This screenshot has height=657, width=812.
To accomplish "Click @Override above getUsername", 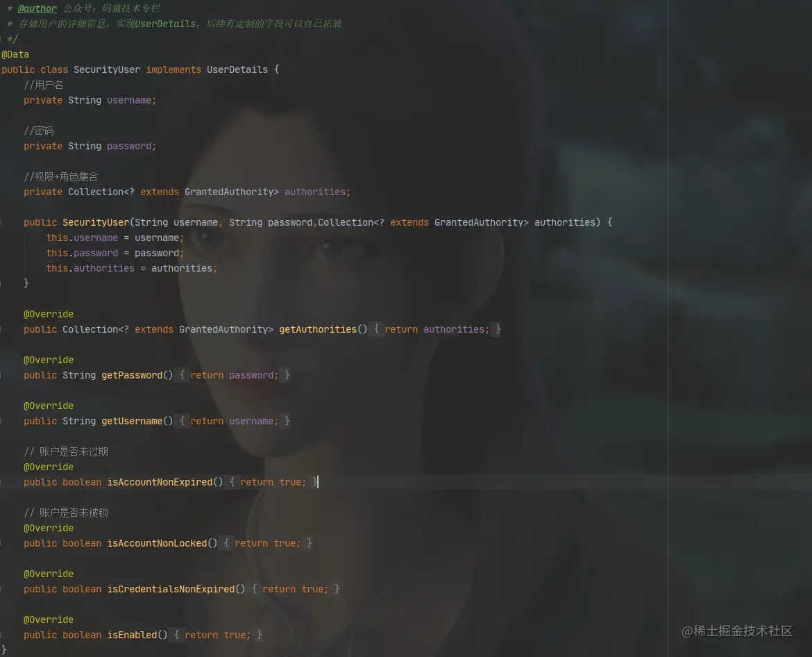I will tap(49, 406).
